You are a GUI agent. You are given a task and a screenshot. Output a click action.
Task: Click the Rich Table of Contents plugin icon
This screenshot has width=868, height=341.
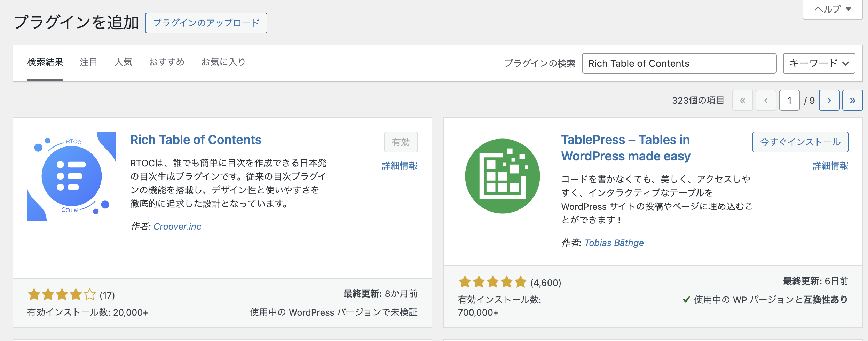[72, 176]
